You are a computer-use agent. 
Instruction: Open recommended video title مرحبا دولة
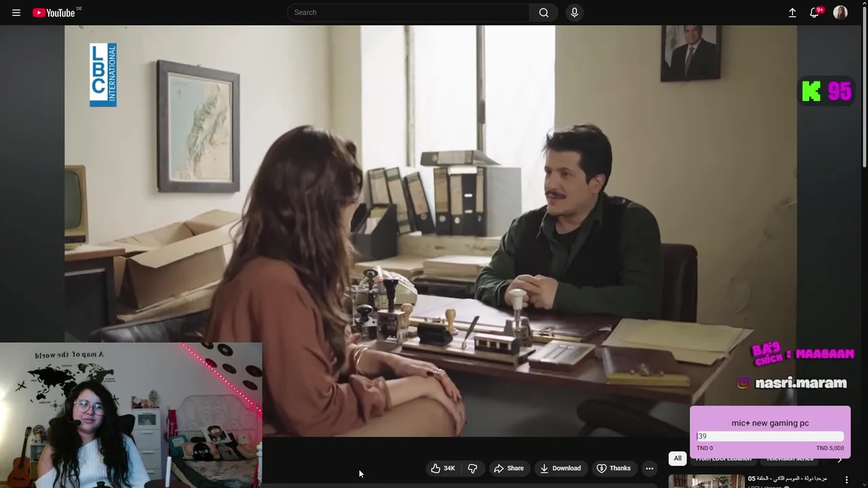click(x=787, y=479)
